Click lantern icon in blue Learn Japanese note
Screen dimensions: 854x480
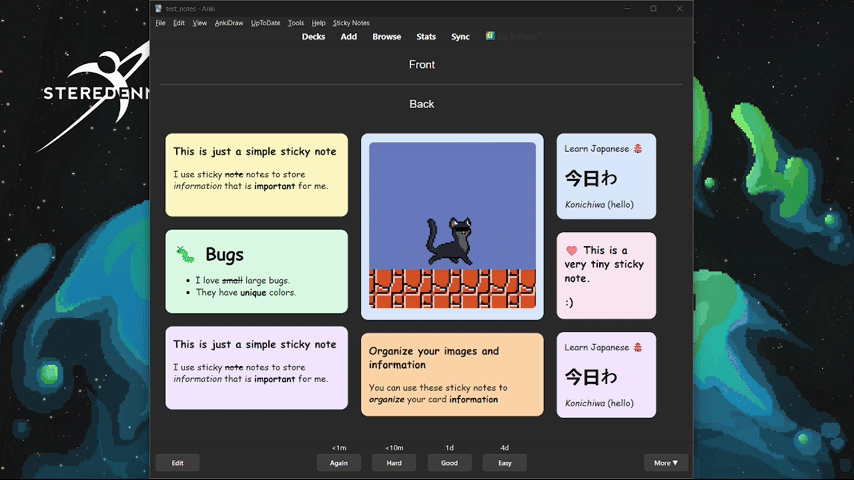point(638,149)
